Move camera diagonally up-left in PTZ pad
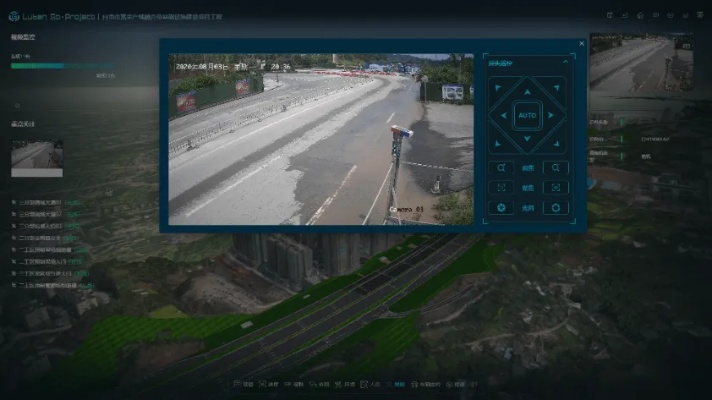Viewport: 712px width, 400px height. (498, 87)
